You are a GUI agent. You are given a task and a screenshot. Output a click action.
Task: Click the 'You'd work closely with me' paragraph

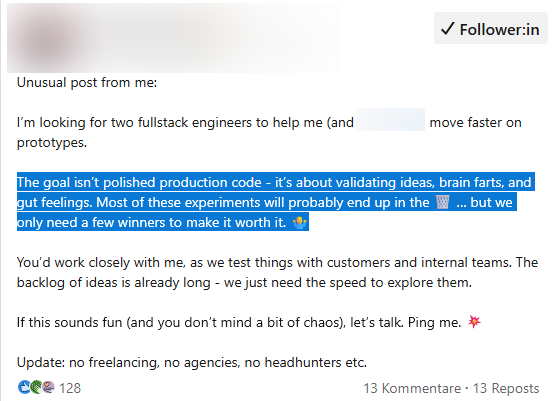[277, 272]
